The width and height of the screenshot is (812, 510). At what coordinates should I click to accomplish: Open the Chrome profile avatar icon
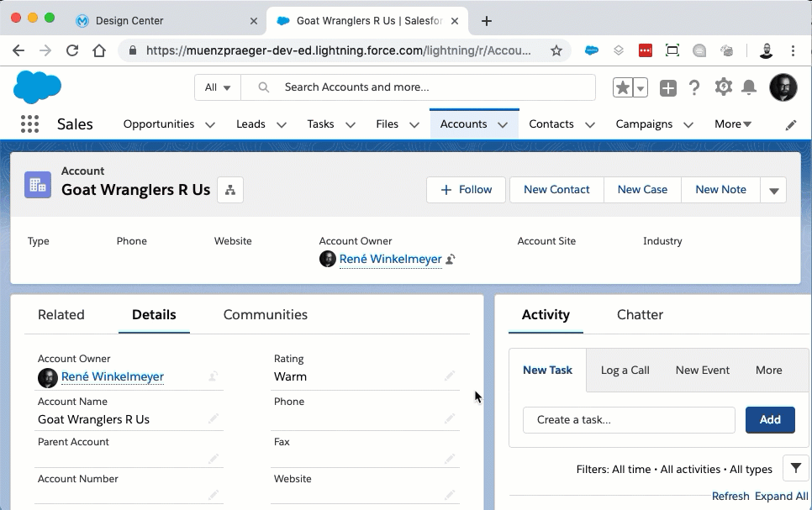pos(766,50)
